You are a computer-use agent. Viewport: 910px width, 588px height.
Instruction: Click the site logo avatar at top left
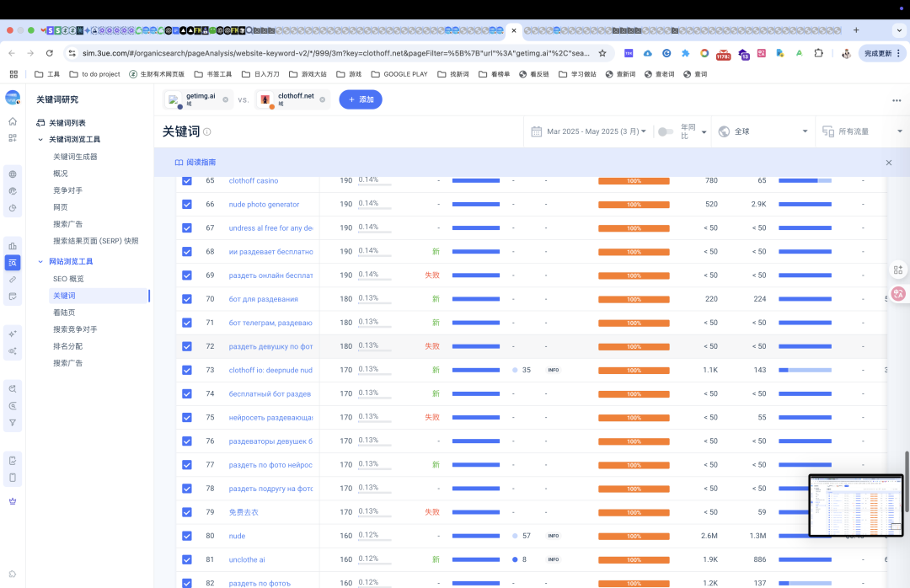coord(13,98)
